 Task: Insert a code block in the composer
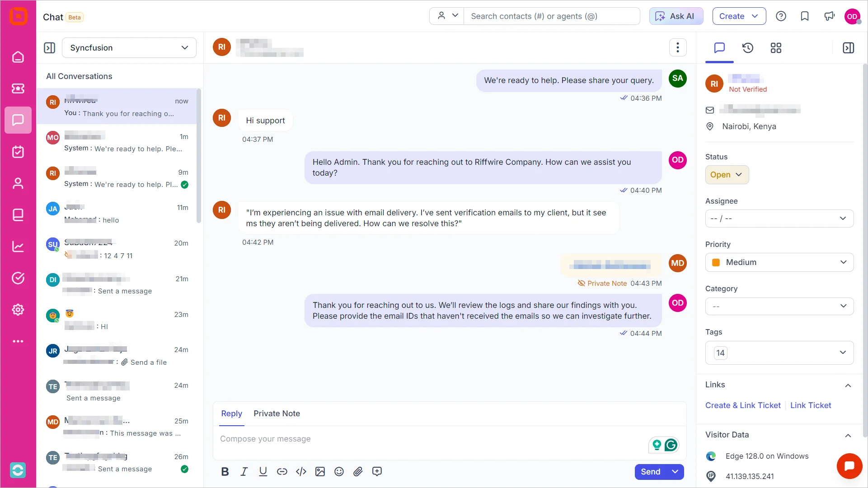point(301,471)
